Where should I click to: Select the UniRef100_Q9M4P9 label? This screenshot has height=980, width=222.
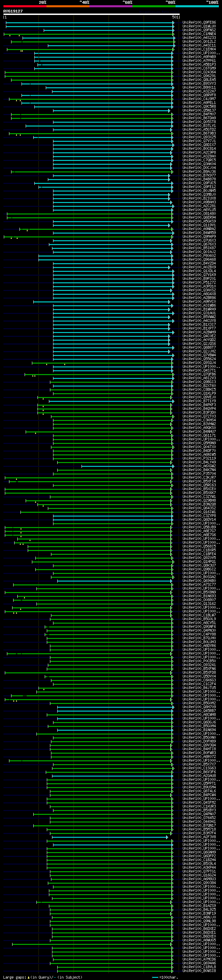click(199, 236)
